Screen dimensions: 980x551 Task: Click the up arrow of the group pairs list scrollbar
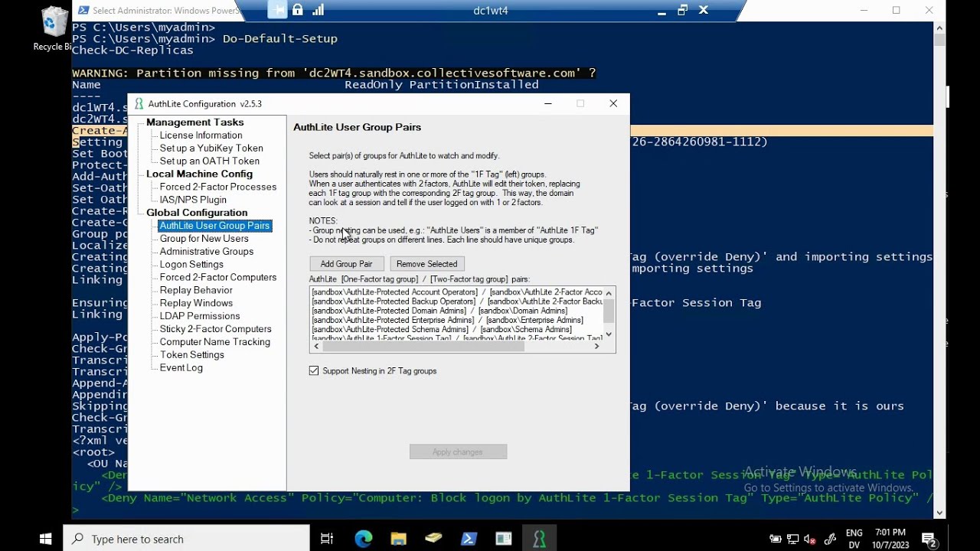[x=609, y=293]
